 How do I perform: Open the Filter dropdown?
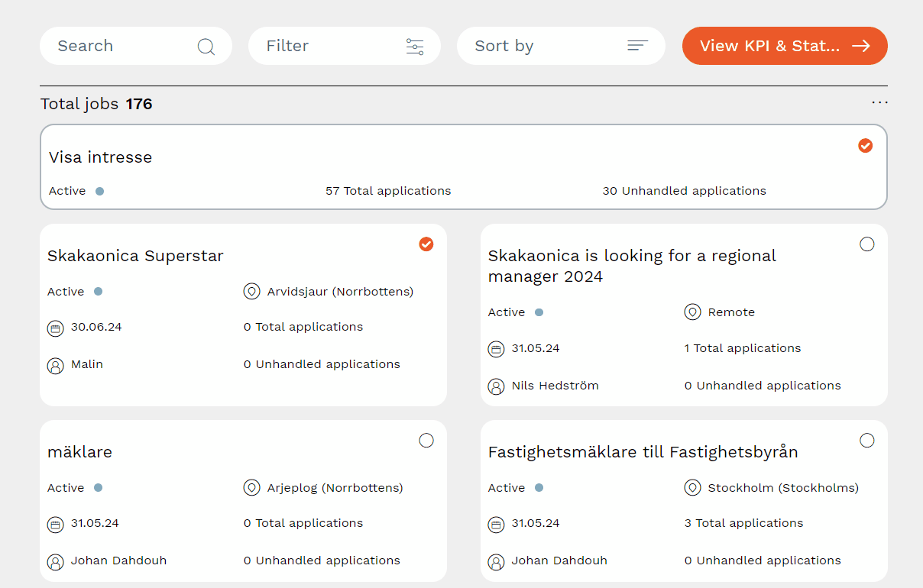click(x=344, y=46)
